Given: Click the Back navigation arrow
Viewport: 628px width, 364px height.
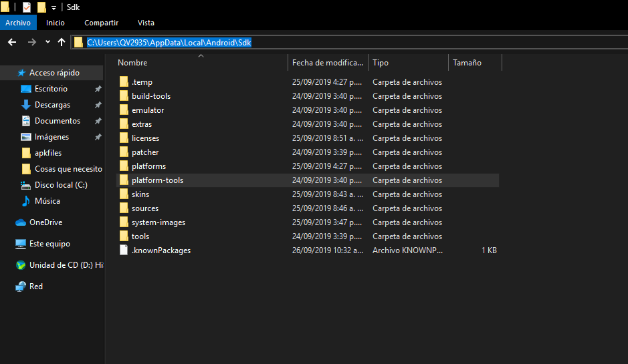Looking at the screenshot, I should tap(11, 42).
